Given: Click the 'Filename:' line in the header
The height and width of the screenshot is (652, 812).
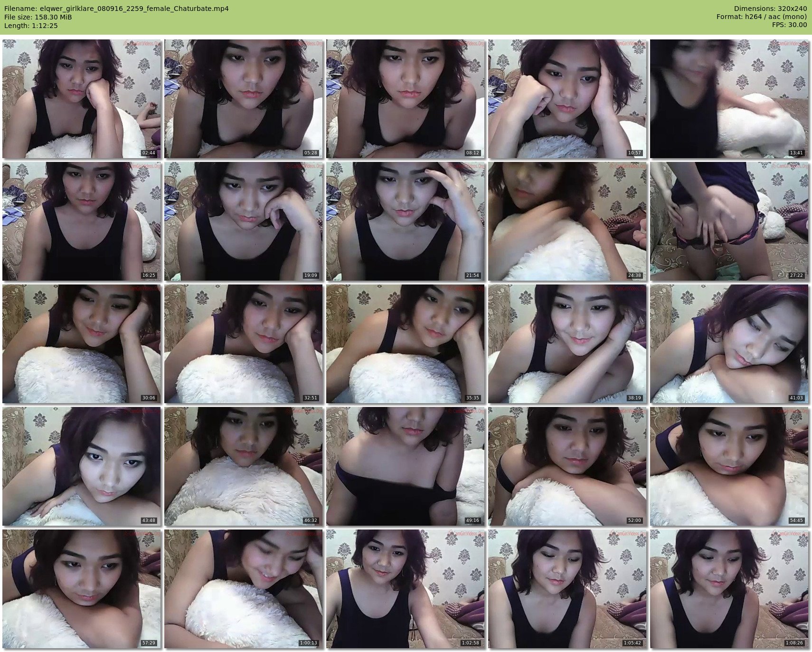Looking at the screenshot, I should [116, 9].
